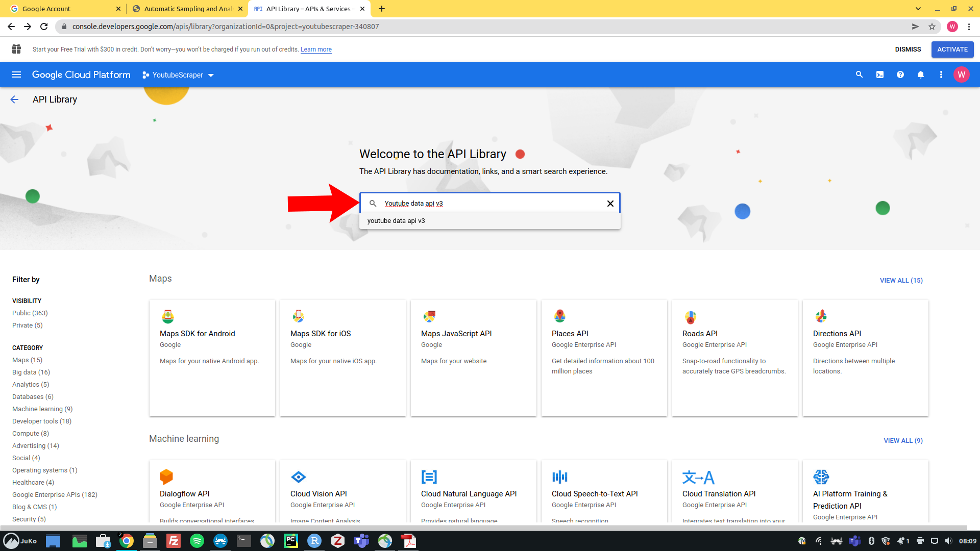Image resolution: width=980 pixels, height=551 pixels.
Task: Click the ACTIVATE free trial button
Action: click(952, 49)
